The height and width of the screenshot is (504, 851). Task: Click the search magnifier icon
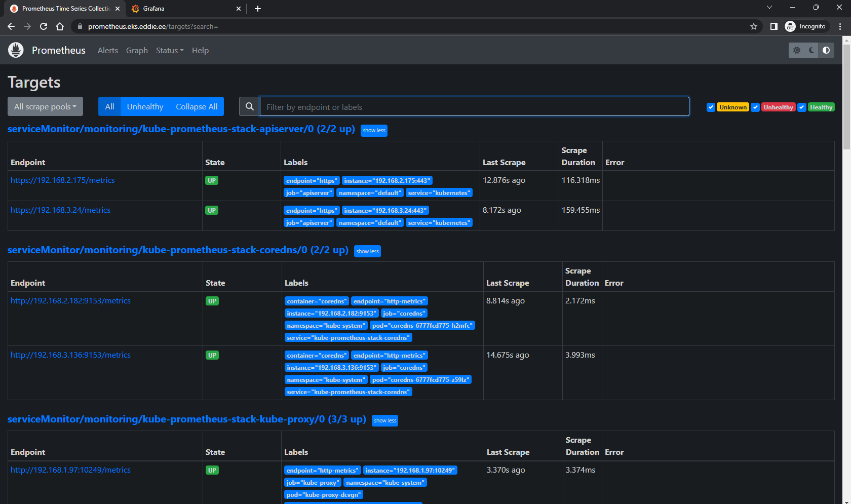[x=249, y=107]
